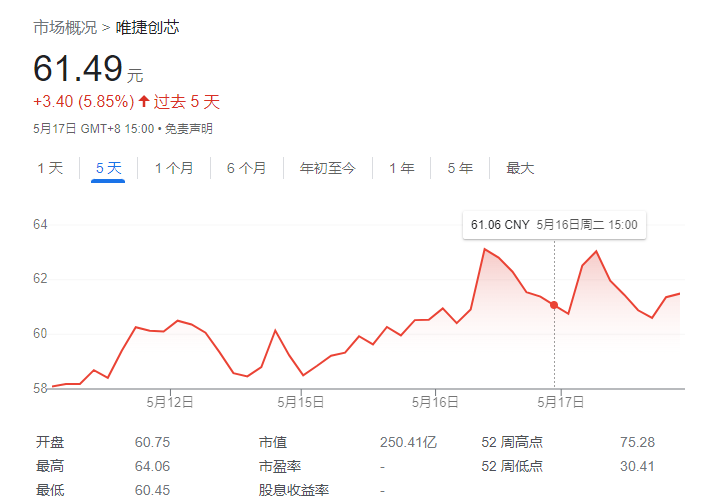Click the 市盈率 label

click(x=280, y=467)
